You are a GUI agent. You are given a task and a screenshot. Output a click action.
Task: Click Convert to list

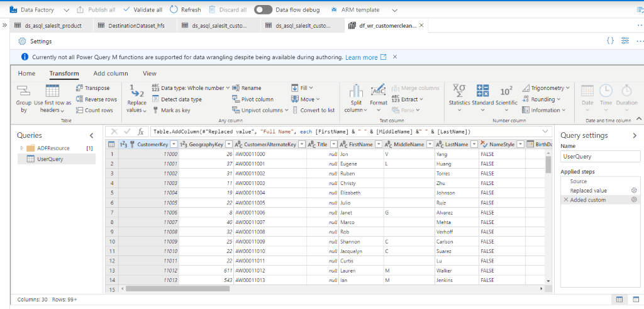pyautogui.click(x=313, y=110)
